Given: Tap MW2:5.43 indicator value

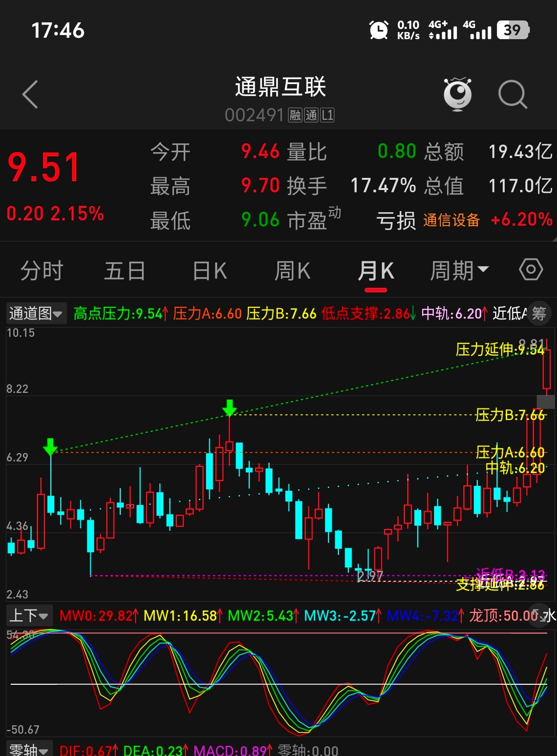Looking at the screenshot, I should [263, 615].
